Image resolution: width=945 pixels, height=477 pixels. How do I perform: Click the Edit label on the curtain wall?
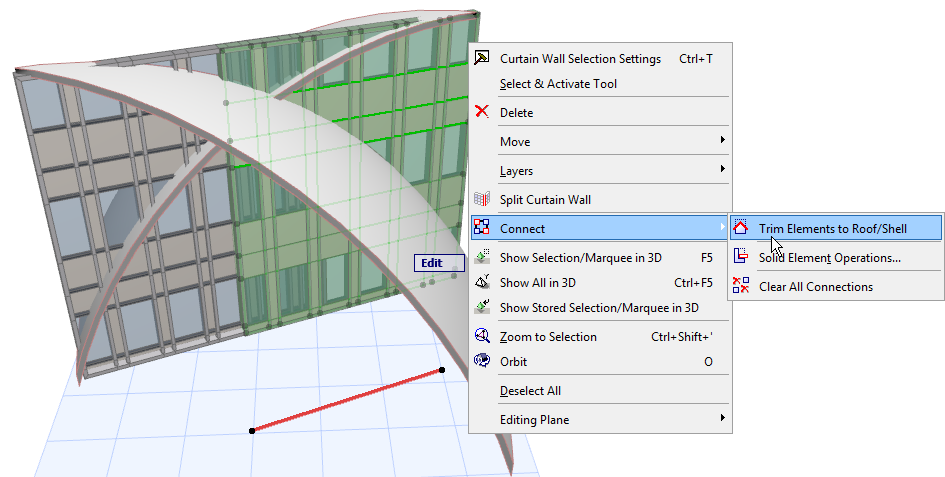pyautogui.click(x=439, y=263)
